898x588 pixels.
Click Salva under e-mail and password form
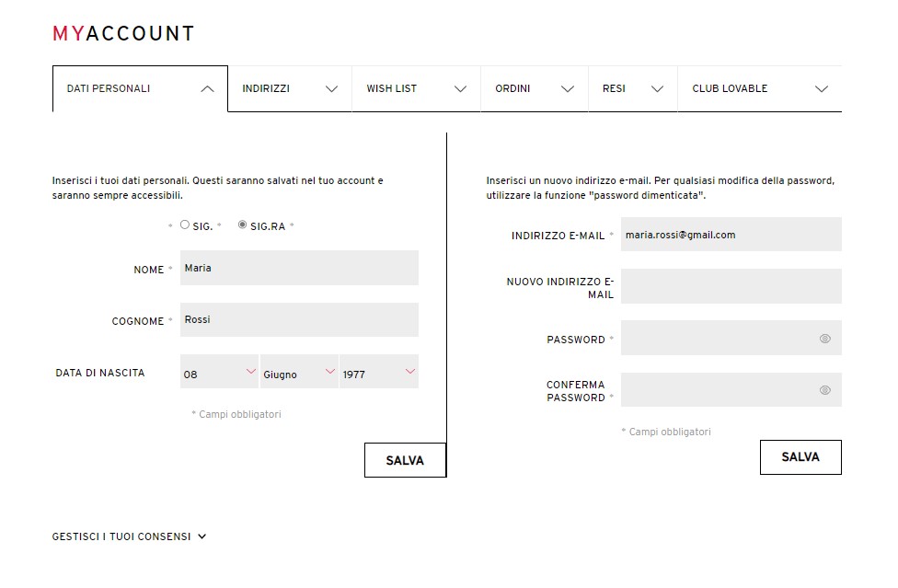pos(800,457)
